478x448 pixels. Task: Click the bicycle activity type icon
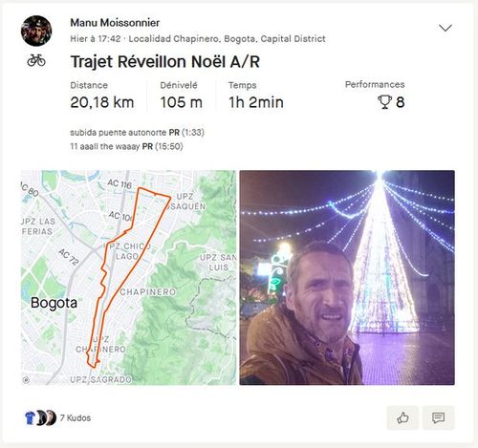click(x=36, y=60)
